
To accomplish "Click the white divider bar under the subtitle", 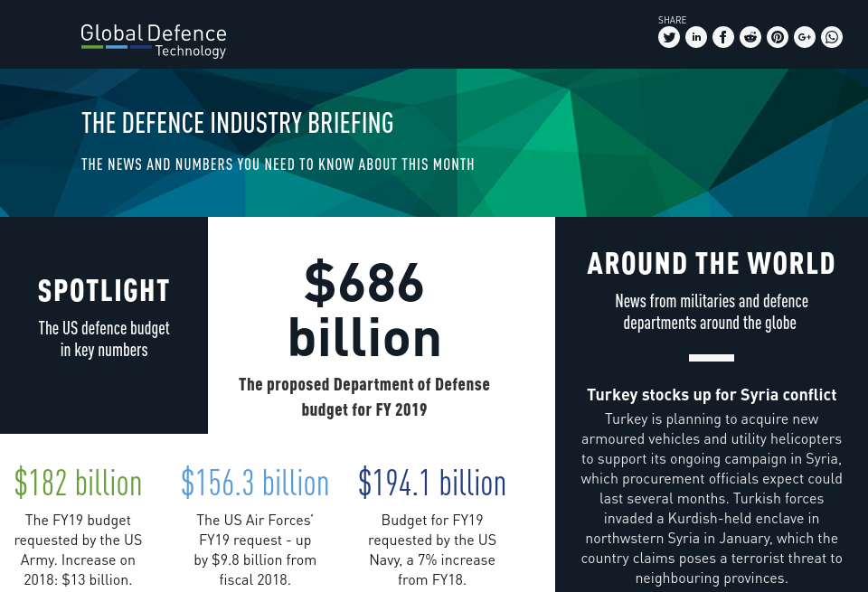I will (712, 358).
